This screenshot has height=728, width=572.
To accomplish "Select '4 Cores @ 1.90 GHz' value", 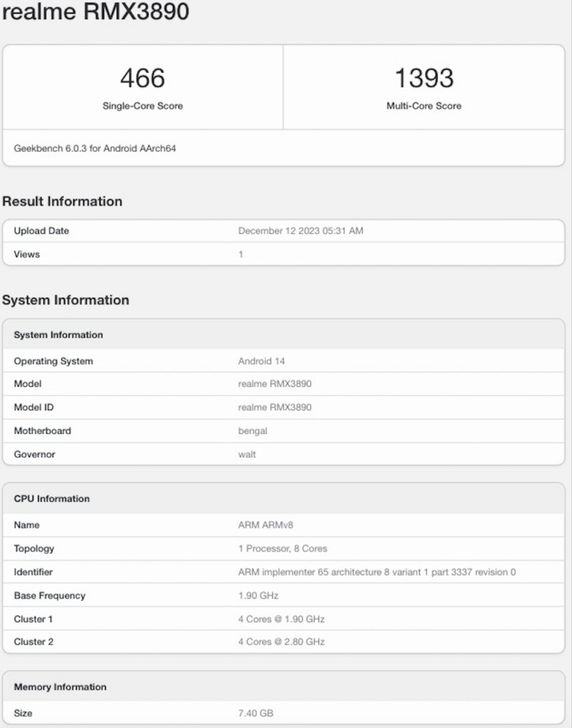I will 282,619.
